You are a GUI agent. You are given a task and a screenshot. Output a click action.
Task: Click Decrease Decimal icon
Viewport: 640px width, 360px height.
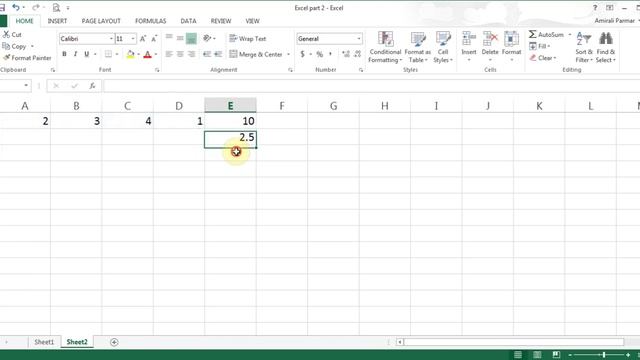tap(358, 54)
